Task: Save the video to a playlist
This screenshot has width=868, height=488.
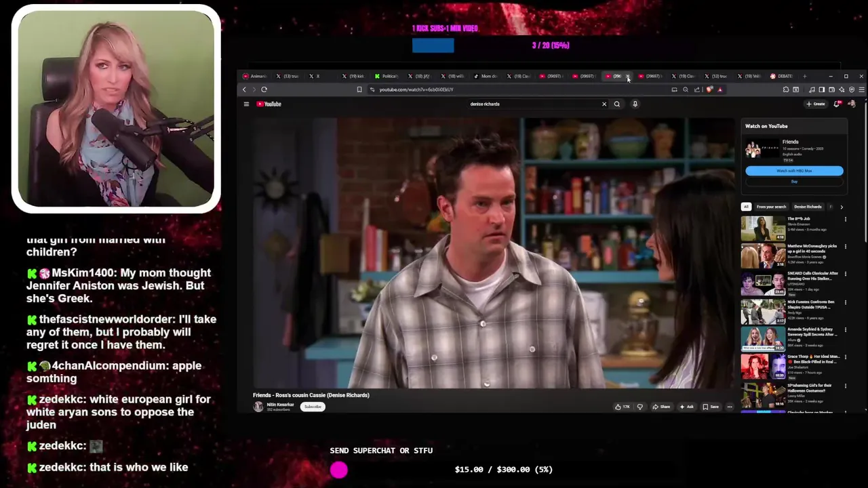Action: point(711,407)
